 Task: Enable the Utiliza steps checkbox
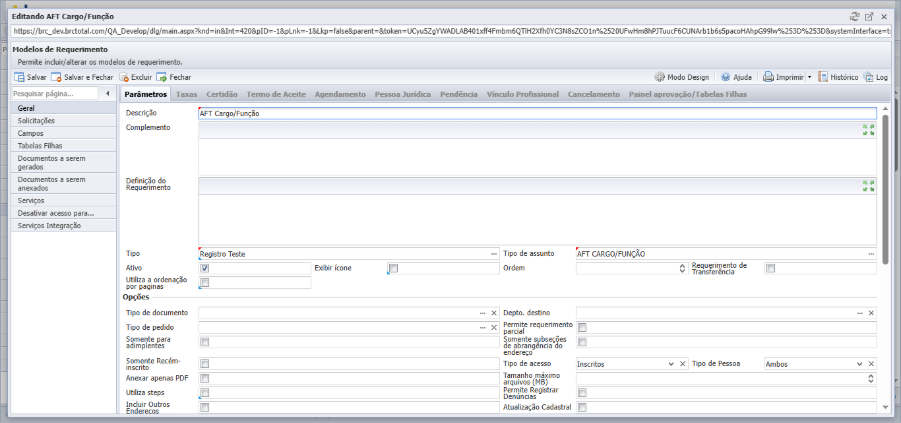(205, 393)
